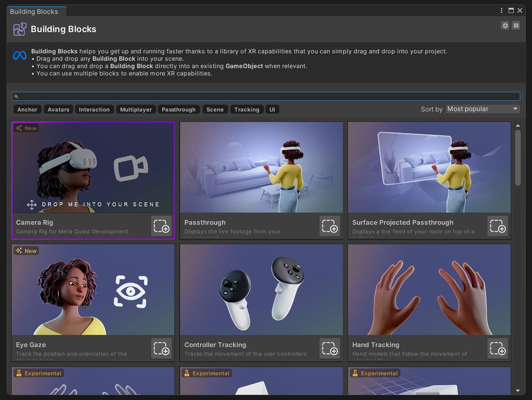Click inside the search field

tap(266, 96)
